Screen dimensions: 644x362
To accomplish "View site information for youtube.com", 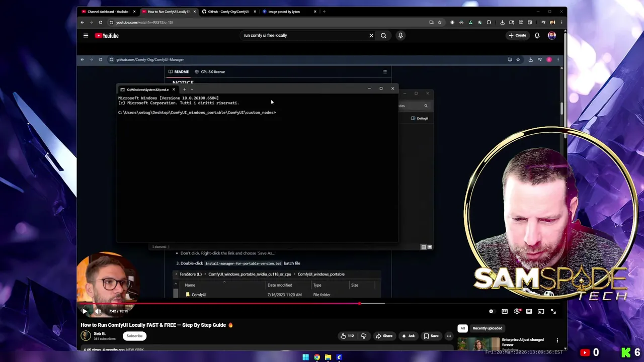I will 111,22.
